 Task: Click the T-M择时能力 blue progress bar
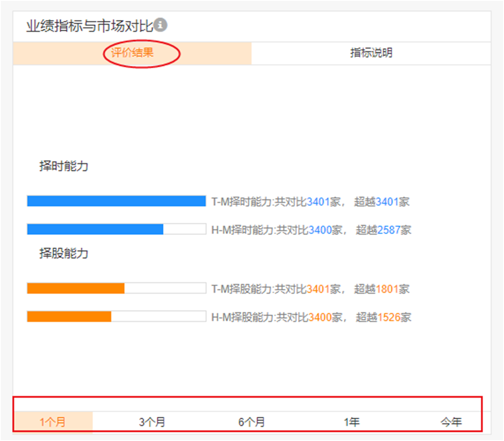(x=117, y=201)
